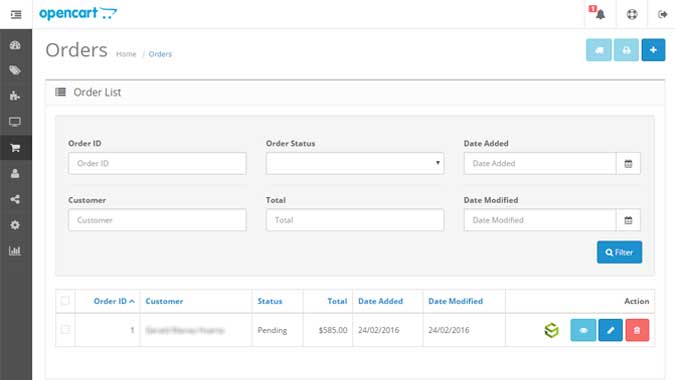Focus the Date Modified input field
This screenshot has width=675, height=380.
click(540, 220)
